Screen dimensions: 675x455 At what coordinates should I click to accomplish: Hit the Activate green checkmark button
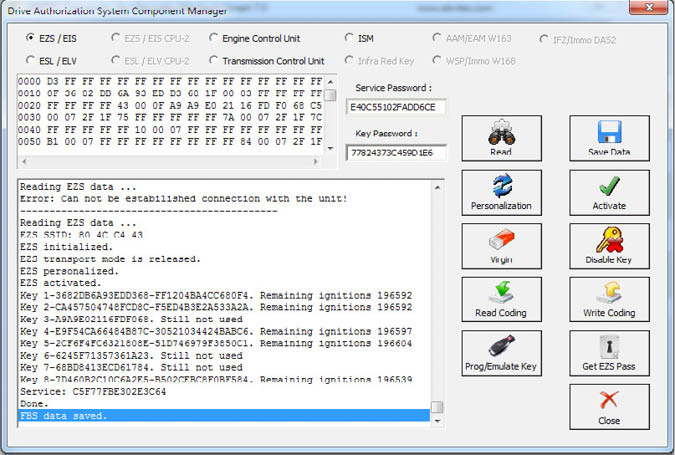click(609, 192)
